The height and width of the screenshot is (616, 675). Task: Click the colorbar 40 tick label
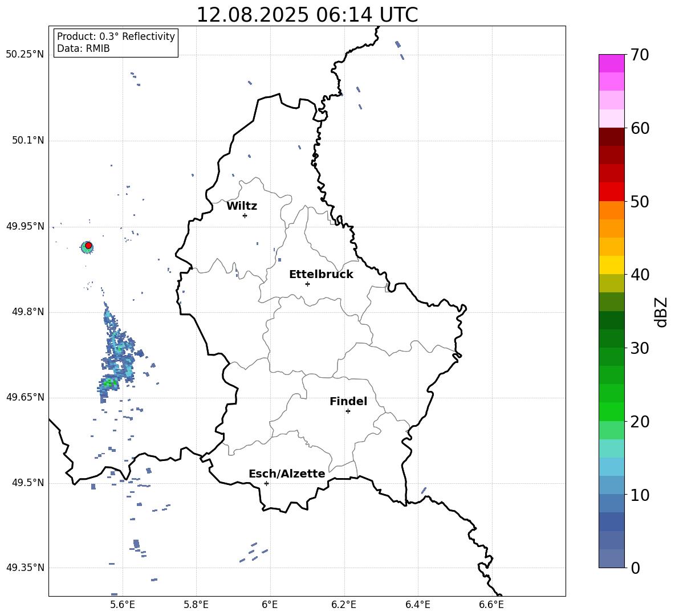coord(640,275)
